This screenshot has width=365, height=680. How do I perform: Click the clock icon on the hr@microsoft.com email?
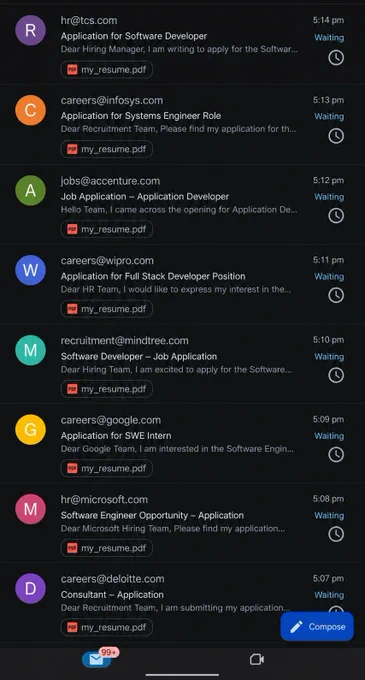tap(336, 534)
